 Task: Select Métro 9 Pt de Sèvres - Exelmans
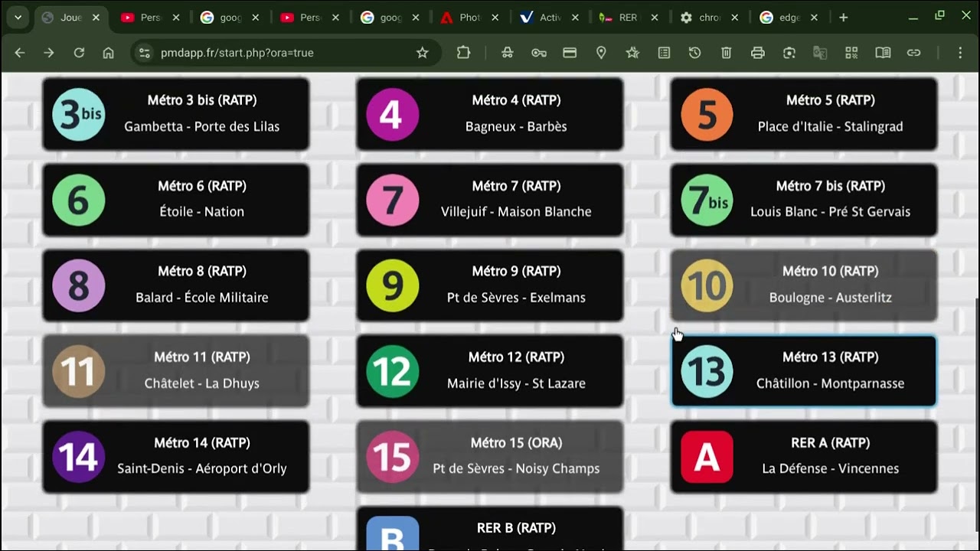(x=490, y=285)
